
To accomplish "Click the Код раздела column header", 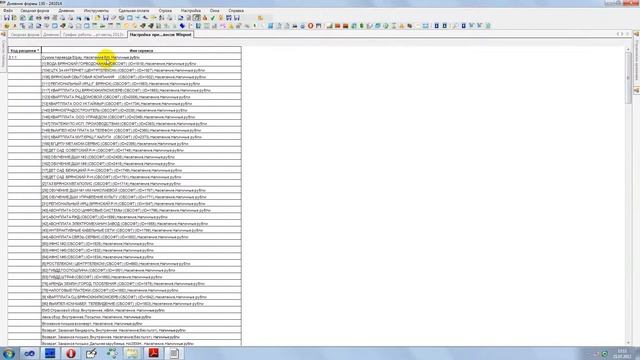I will point(24,51).
